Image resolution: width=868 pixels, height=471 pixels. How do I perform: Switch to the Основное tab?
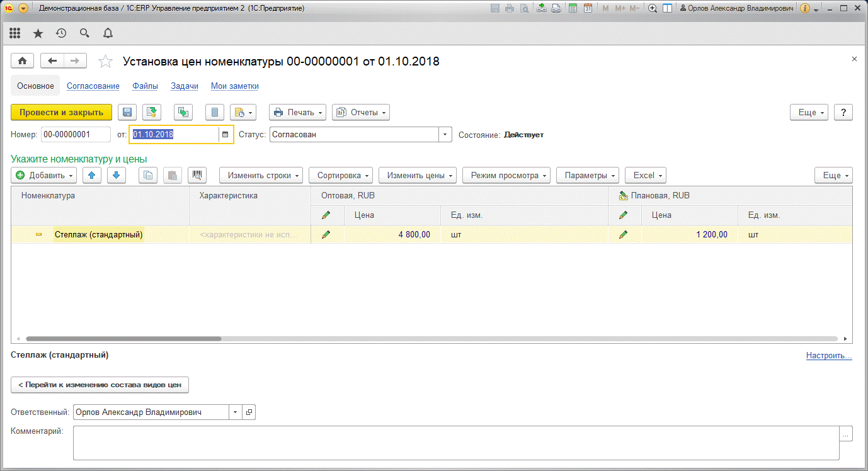pos(35,86)
